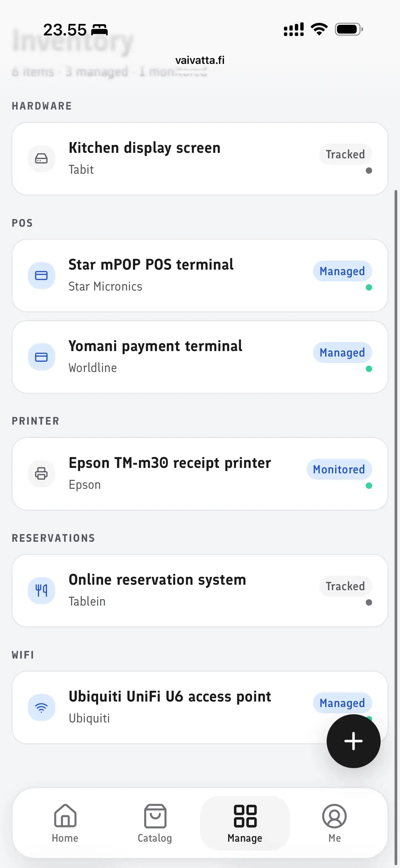Screen dimensions: 400x868
Task: Click the Epson printer icon
Action: click(x=42, y=473)
